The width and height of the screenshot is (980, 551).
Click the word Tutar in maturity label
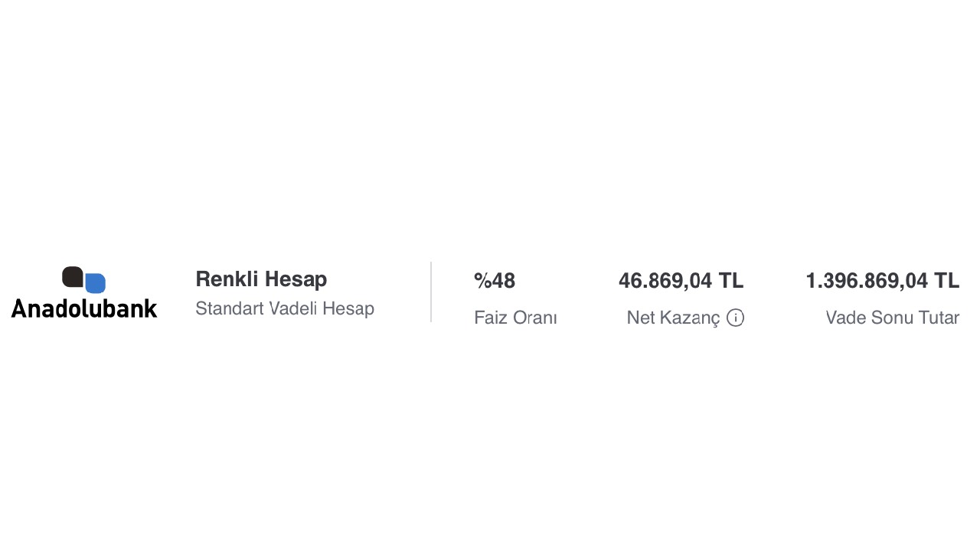[x=939, y=318]
